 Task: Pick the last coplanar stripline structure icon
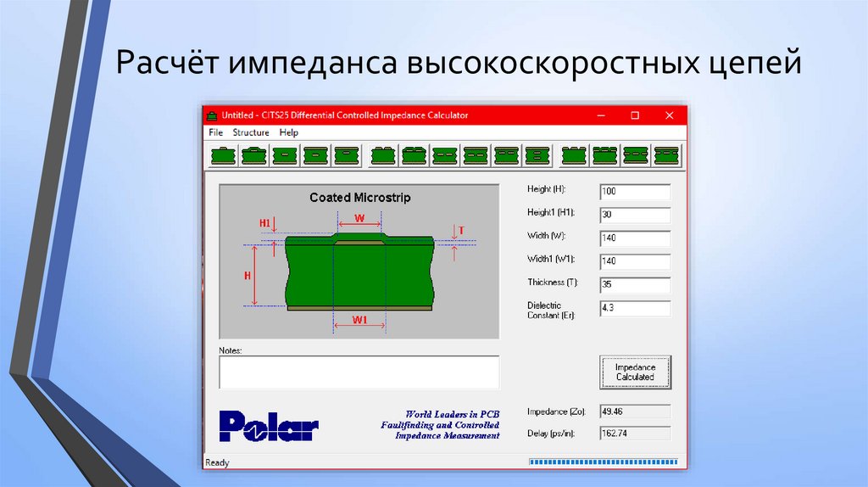click(x=666, y=155)
